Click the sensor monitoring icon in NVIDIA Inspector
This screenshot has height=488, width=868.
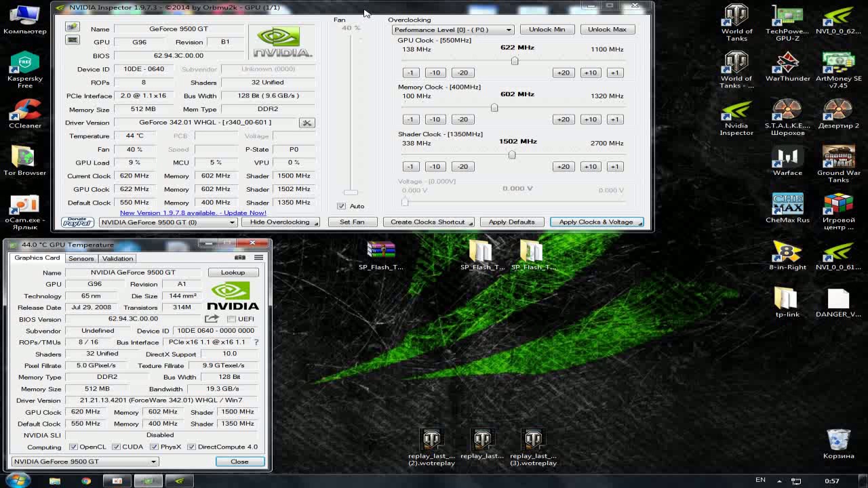(x=72, y=40)
